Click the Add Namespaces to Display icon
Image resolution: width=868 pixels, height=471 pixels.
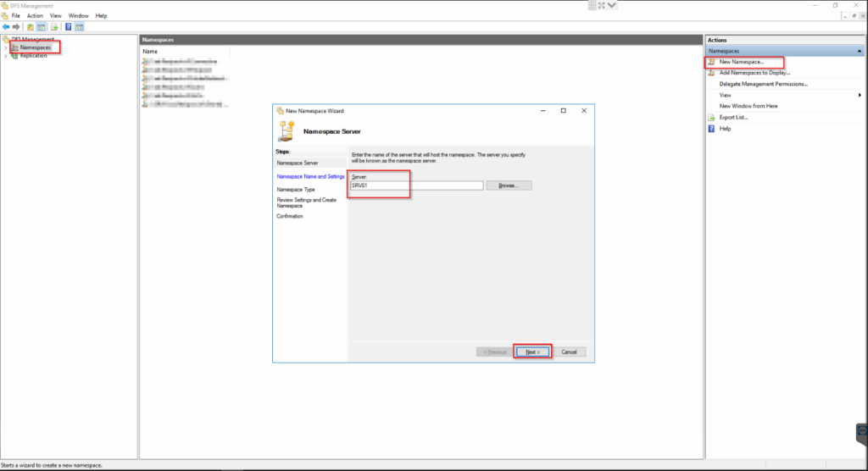point(712,73)
